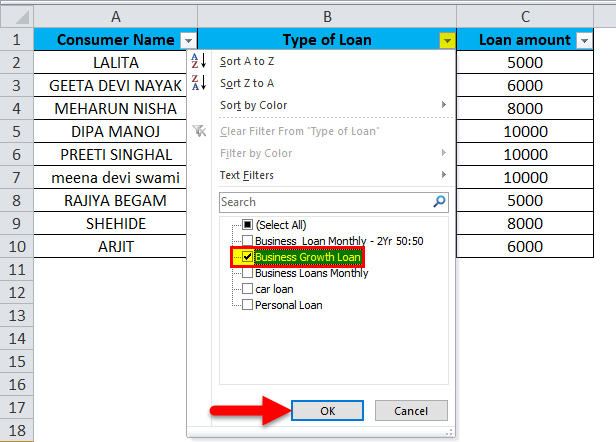Click the filter menu resize grip

450,432
